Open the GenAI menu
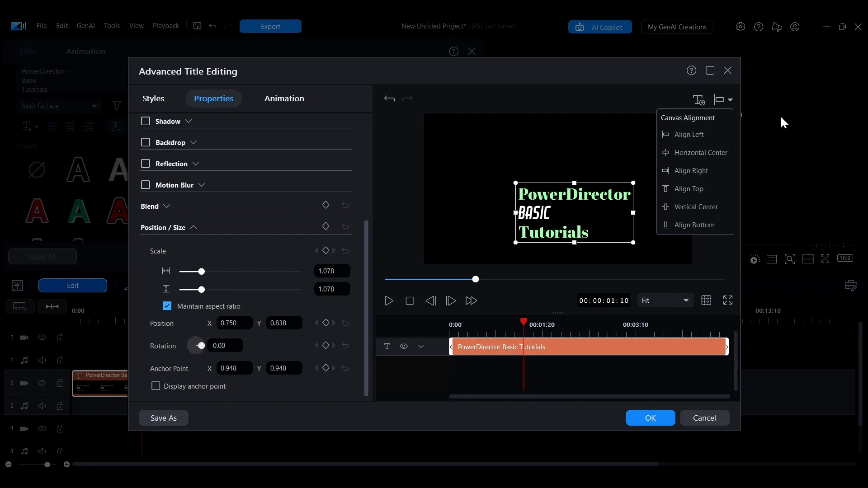Viewport: 868px width, 488px height. click(85, 26)
